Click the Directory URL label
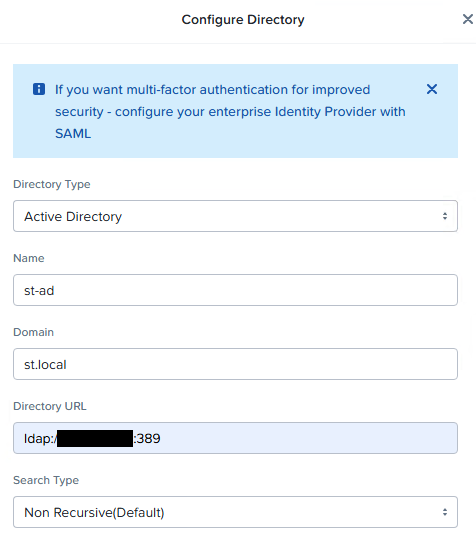Image resolution: width=476 pixels, height=540 pixels. 50,406
